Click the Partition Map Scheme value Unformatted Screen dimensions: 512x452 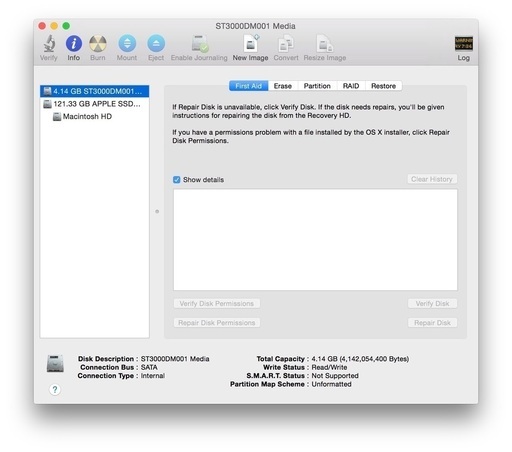331,384
